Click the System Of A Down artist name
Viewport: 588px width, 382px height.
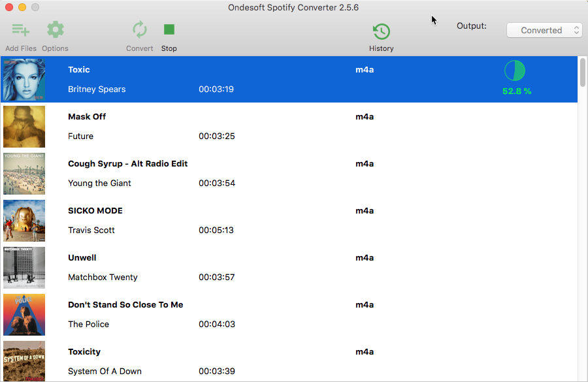[105, 371]
